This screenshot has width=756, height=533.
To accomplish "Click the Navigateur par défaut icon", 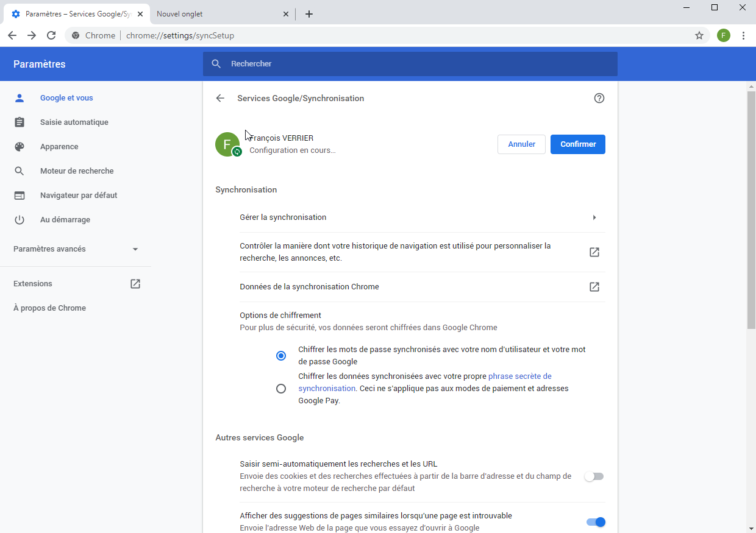I will (20, 195).
